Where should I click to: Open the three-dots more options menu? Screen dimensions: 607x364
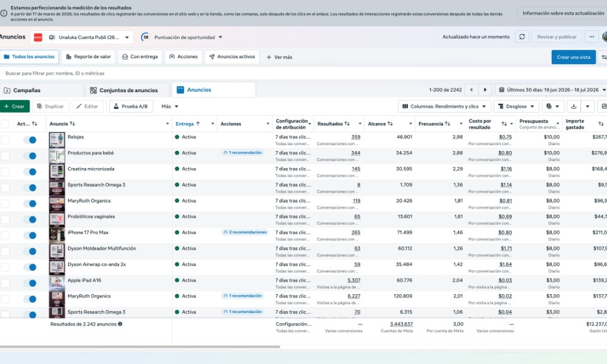pyautogui.click(x=591, y=37)
